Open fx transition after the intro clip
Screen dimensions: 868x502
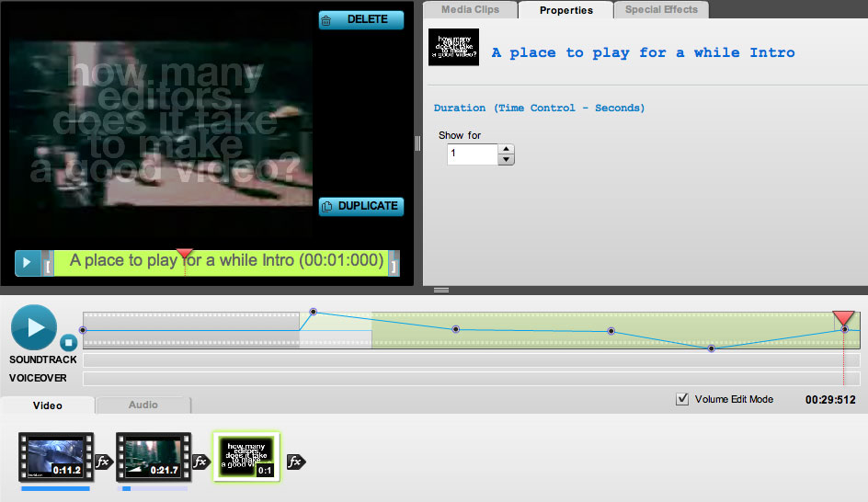click(x=295, y=462)
